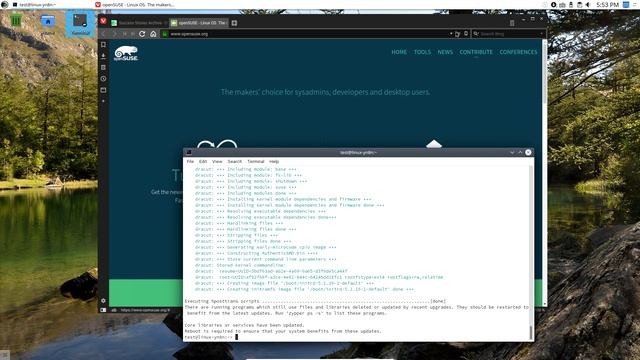Expand the search field history arrow
Viewport: 640px width, 360px height.
click(x=542, y=34)
